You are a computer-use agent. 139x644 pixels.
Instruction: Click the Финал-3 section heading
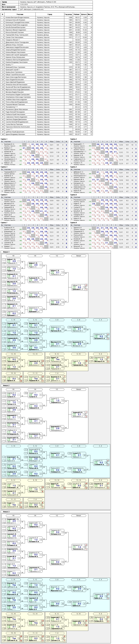[x=6, y=511]
